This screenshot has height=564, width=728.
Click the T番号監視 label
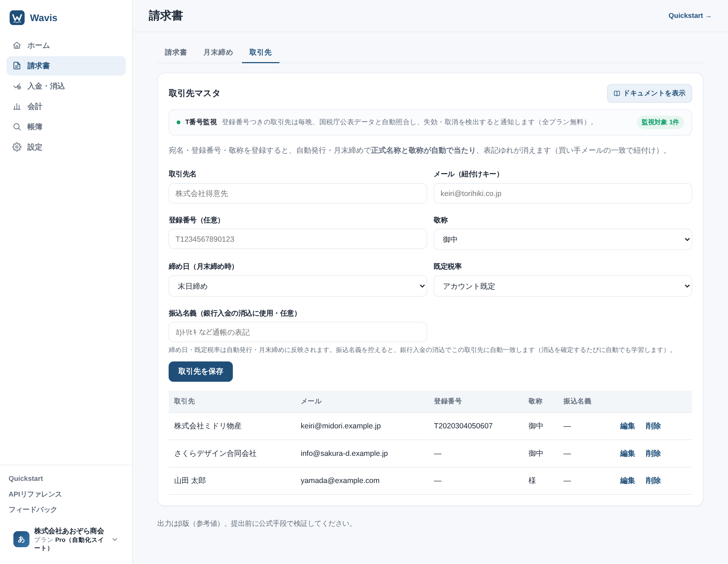tap(201, 122)
